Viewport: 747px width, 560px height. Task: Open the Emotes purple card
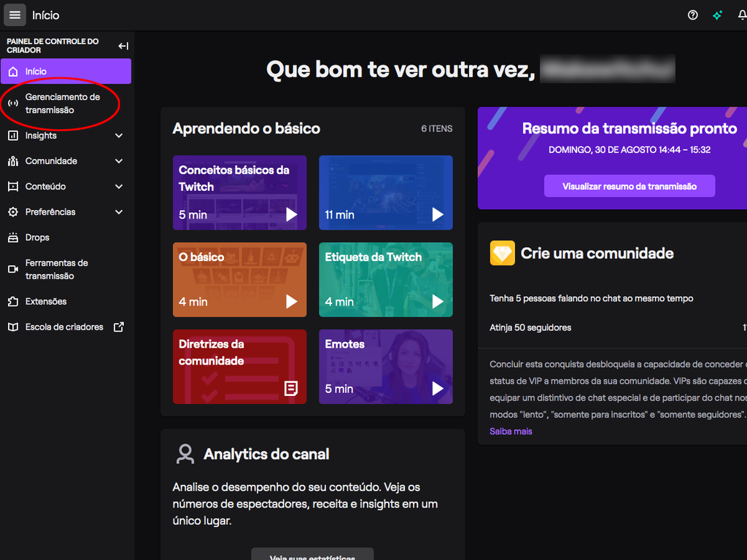coord(386,367)
